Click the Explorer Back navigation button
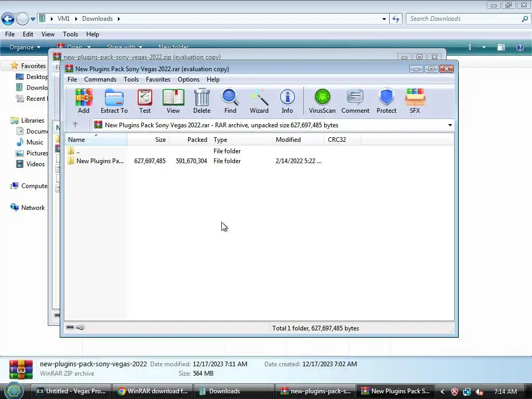Image resolution: width=532 pixels, height=399 pixels. [x=8, y=19]
